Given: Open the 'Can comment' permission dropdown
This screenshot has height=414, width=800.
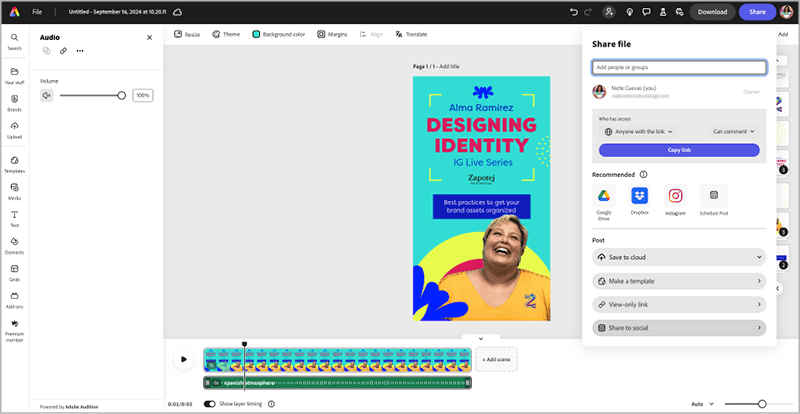Looking at the screenshot, I should click(735, 131).
